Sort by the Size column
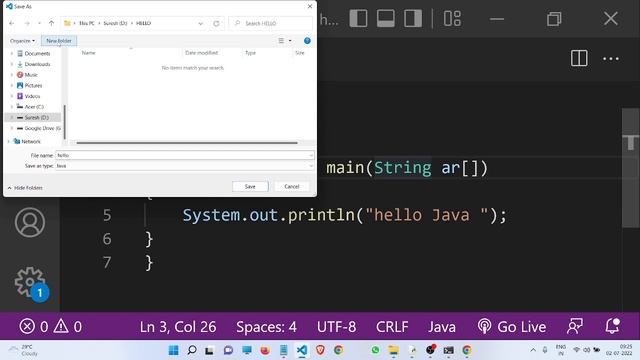The image size is (640, 360). 300,53
